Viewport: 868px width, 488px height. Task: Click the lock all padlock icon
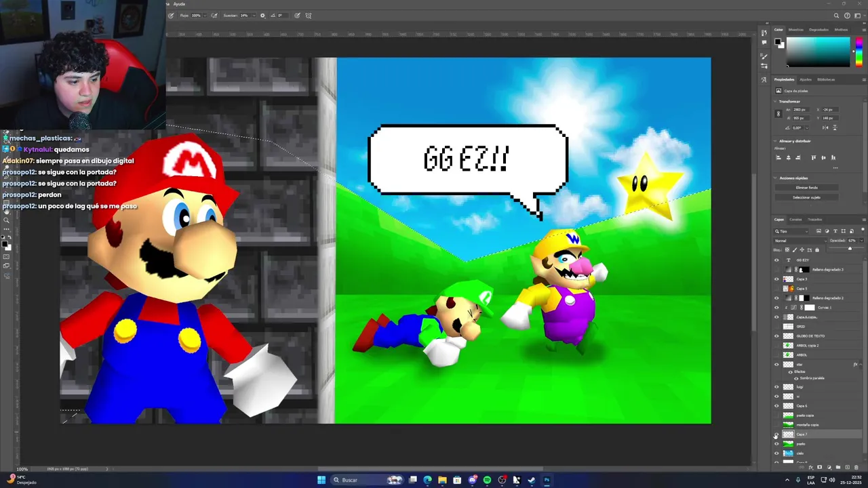click(x=817, y=249)
